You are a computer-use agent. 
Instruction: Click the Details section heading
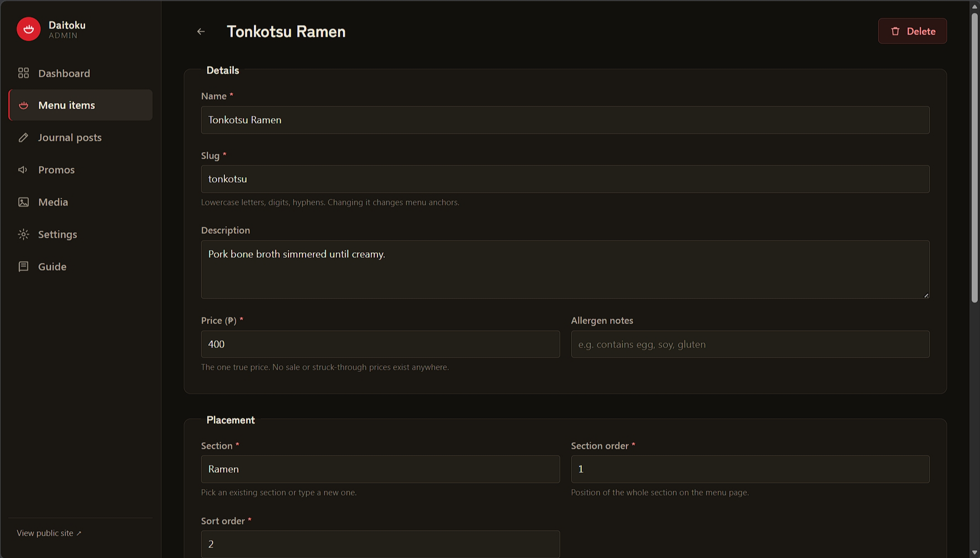click(223, 70)
